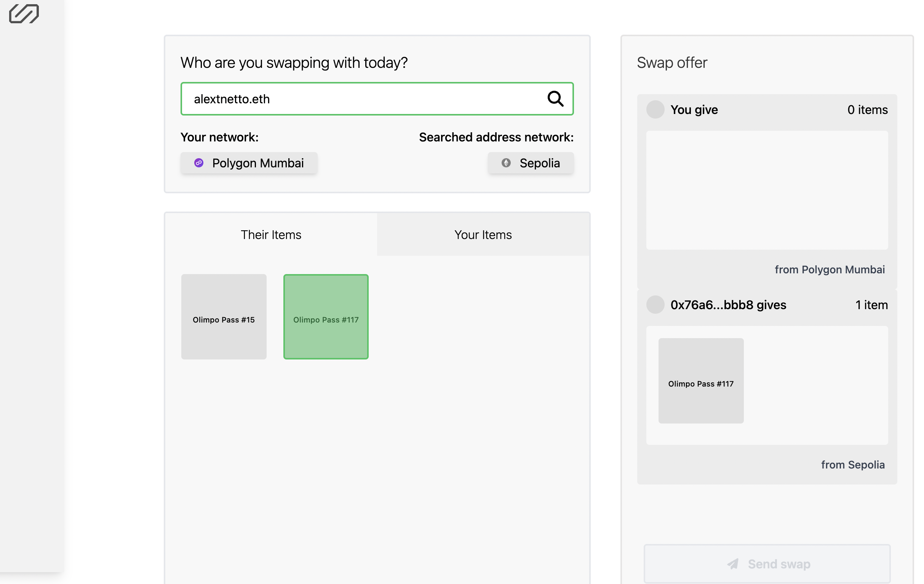Switch to the Your Items tab
The image size is (924, 584).
tap(483, 234)
